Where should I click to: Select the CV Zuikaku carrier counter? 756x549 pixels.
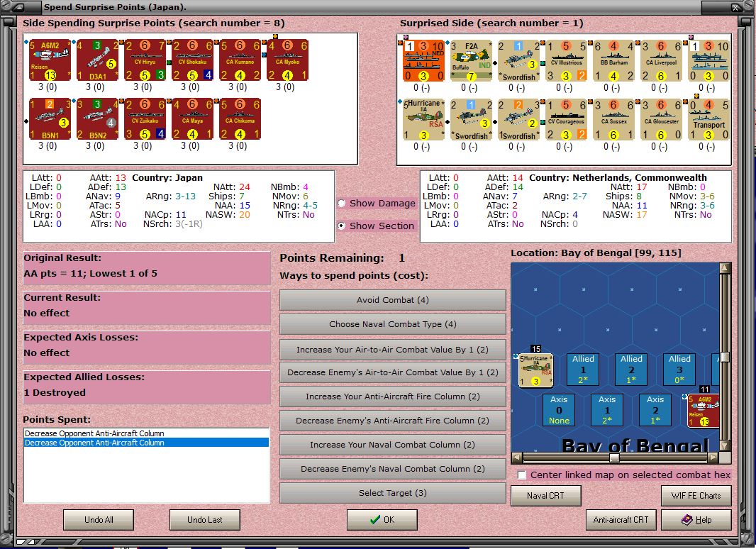click(x=145, y=118)
